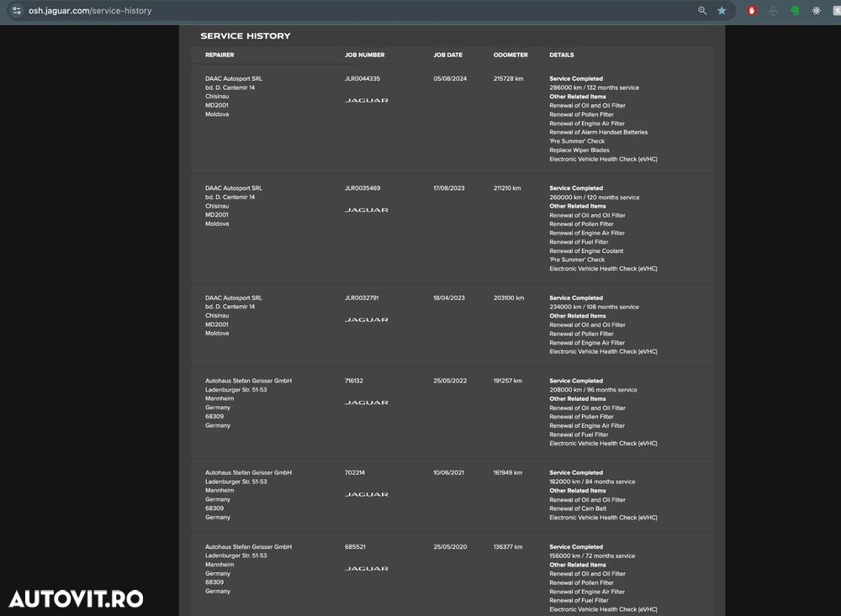Click Renewal of Alarm Handset Batteries line
Image resolution: width=841 pixels, height=616 pixels.
pos(599,132)
